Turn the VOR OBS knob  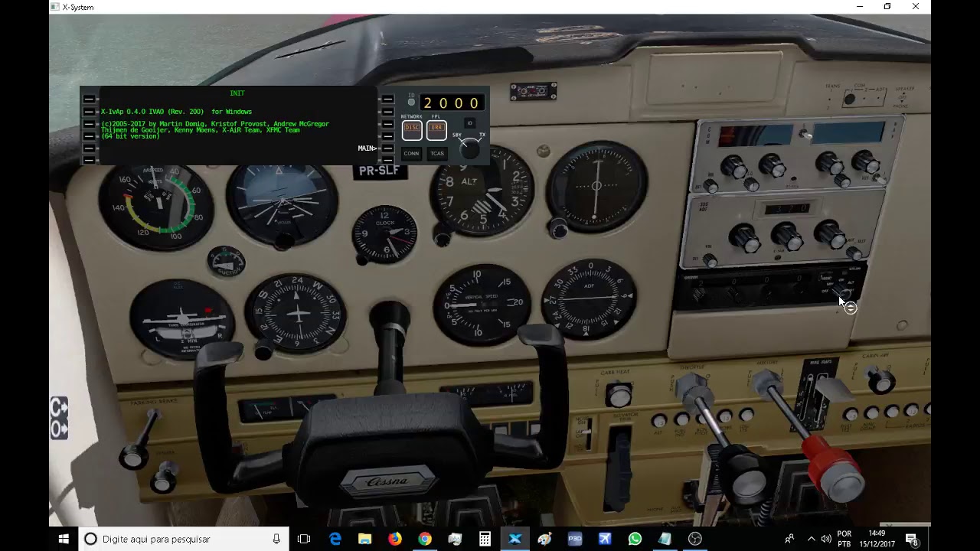558,227
